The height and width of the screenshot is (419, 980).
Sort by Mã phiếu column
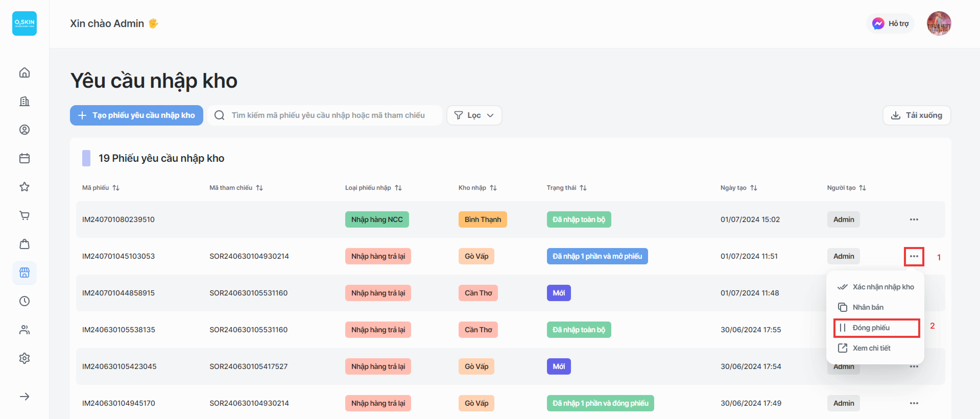[116, 188]
